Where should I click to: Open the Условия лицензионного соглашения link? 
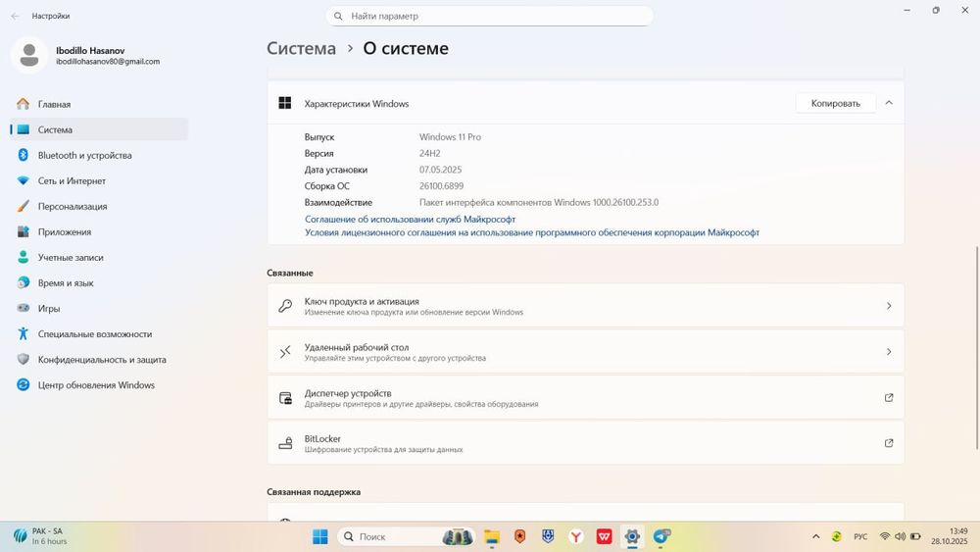(x=532, y=232)
